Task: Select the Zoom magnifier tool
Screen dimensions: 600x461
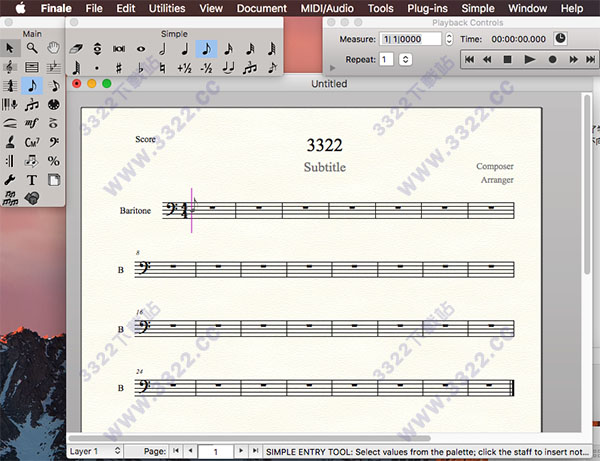Action: (32, 48)
